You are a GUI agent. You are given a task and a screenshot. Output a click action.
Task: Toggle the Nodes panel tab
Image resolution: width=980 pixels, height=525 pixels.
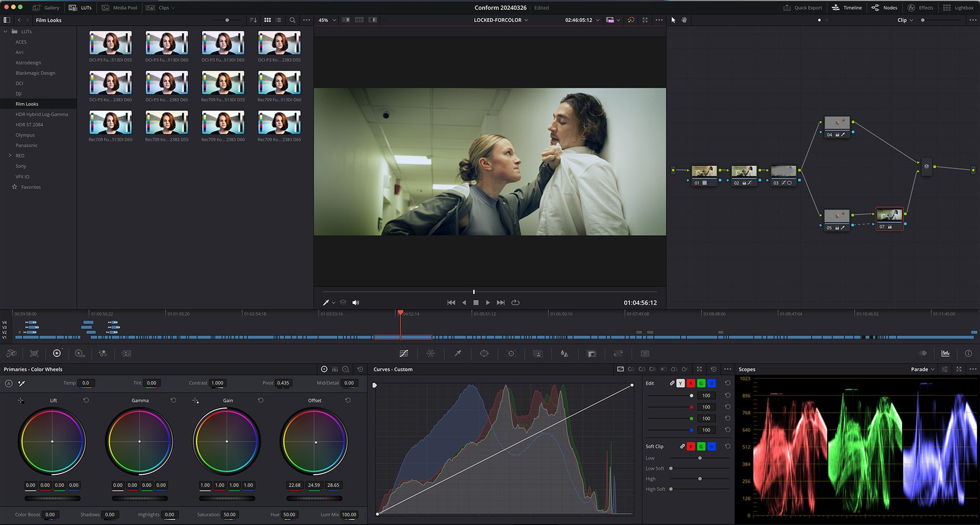tap(884, 7)
